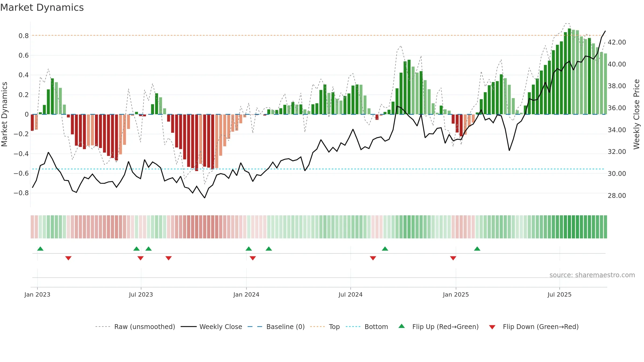
Task: Click the 32.00 right axis tick label
Action: [x=617, y=152]
